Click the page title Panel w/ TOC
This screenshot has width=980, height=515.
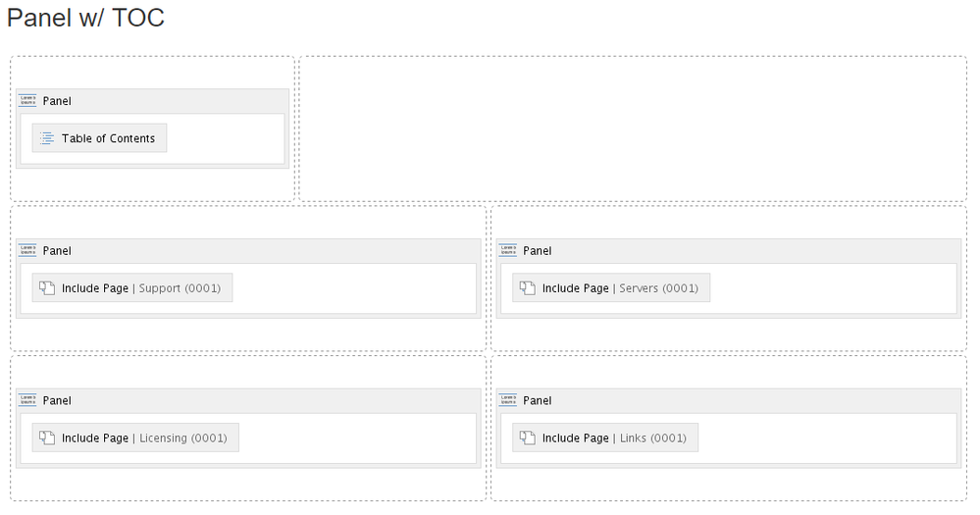85,18
